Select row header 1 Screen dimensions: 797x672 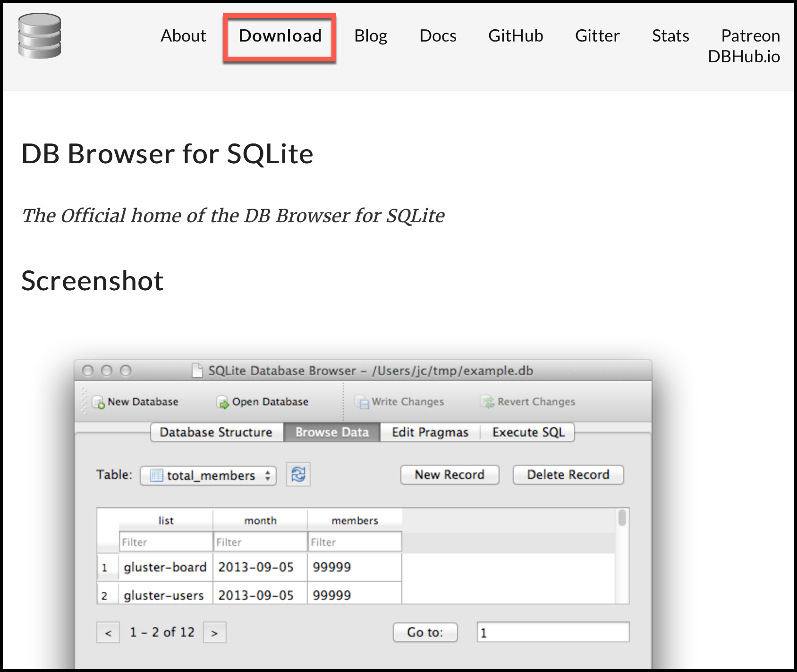108,568
